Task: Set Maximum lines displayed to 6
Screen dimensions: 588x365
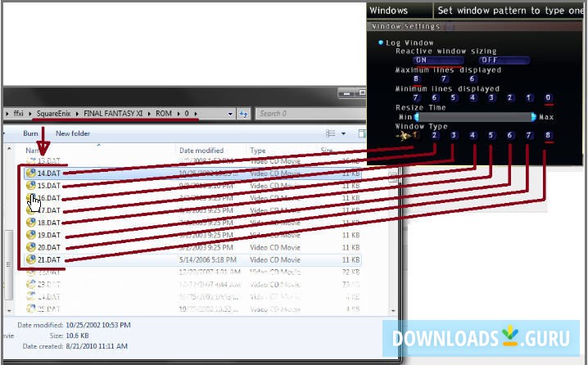Action: point(472,79)
